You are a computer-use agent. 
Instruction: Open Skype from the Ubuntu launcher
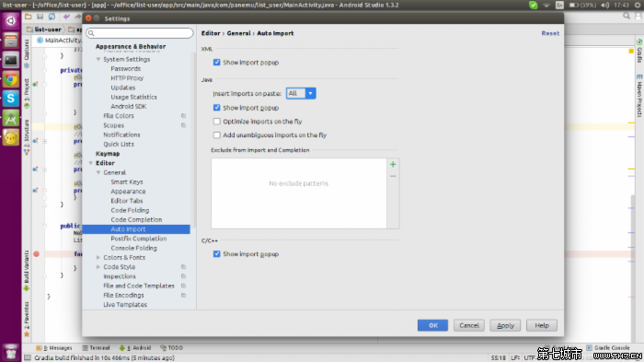(11, 99)
